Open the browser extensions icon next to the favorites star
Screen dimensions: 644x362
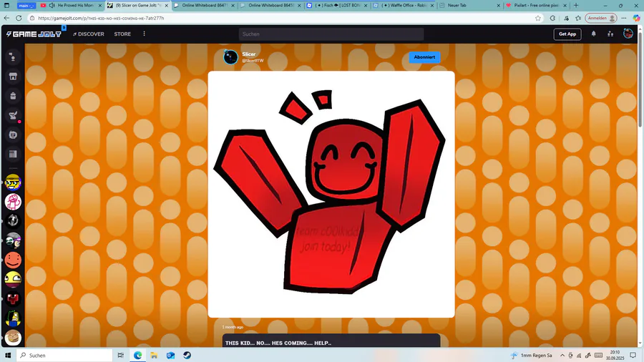[552, 18]
